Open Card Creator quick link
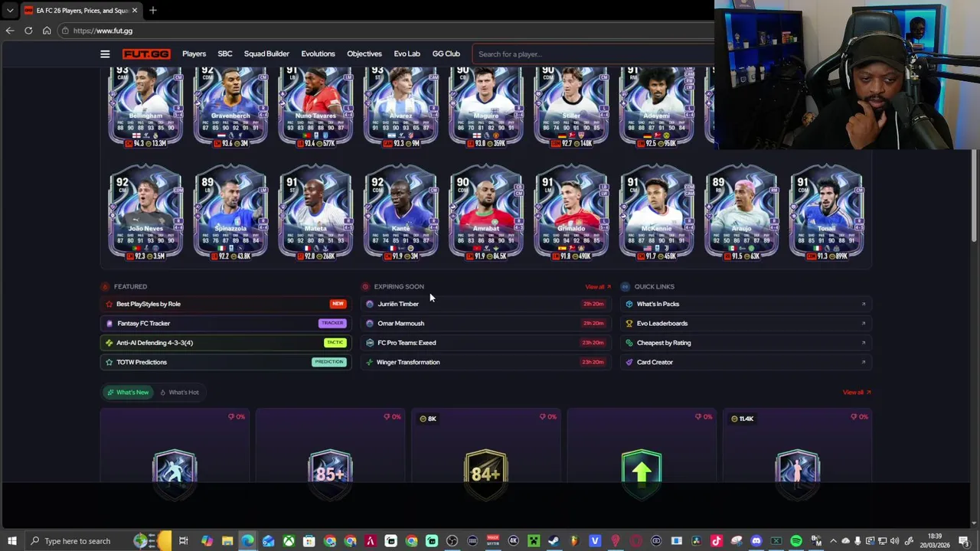The width and height of the screenshot is (980, 551). [x=746, y=362]
